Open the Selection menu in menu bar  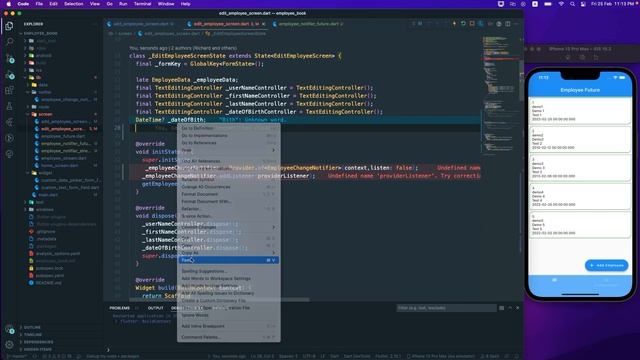pyautogui.click(x=73, y=4)
